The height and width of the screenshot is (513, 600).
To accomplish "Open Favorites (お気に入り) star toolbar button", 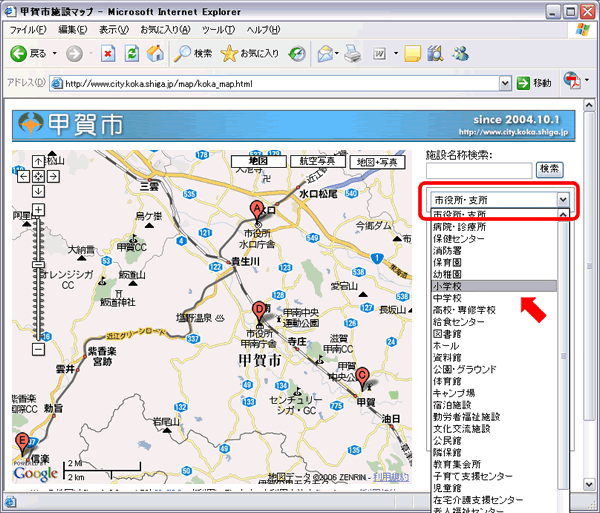I will (x=250, y=54).
